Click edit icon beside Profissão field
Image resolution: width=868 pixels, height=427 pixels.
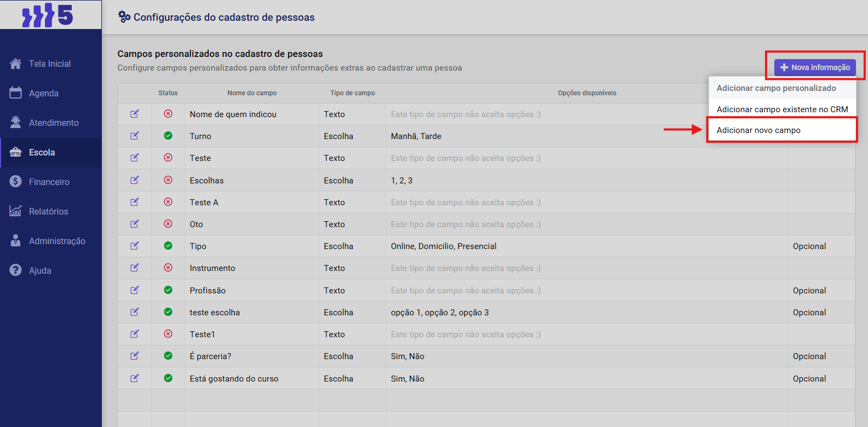coord(134,290)
